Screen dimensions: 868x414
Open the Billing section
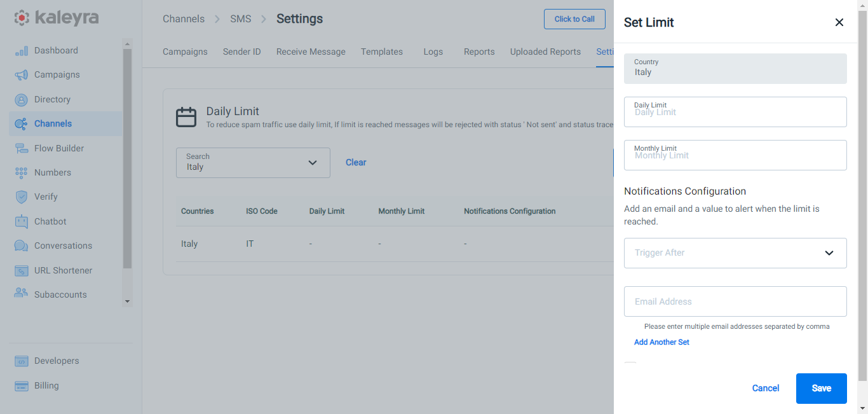(x=46, y=385)
